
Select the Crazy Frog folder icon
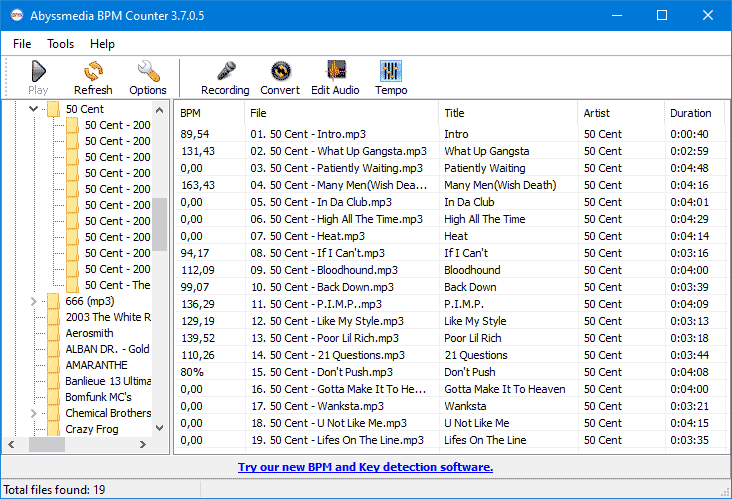pyautogui.click(x=54, y=429)
